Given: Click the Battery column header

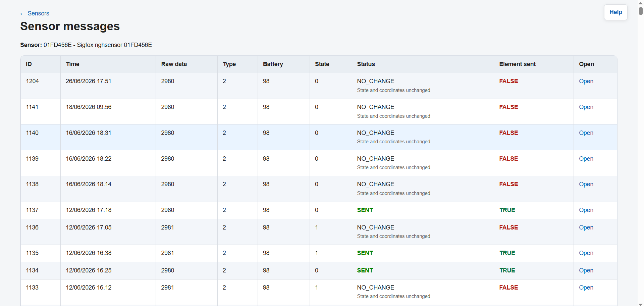Looking at the screenshot, I should 273,64.
